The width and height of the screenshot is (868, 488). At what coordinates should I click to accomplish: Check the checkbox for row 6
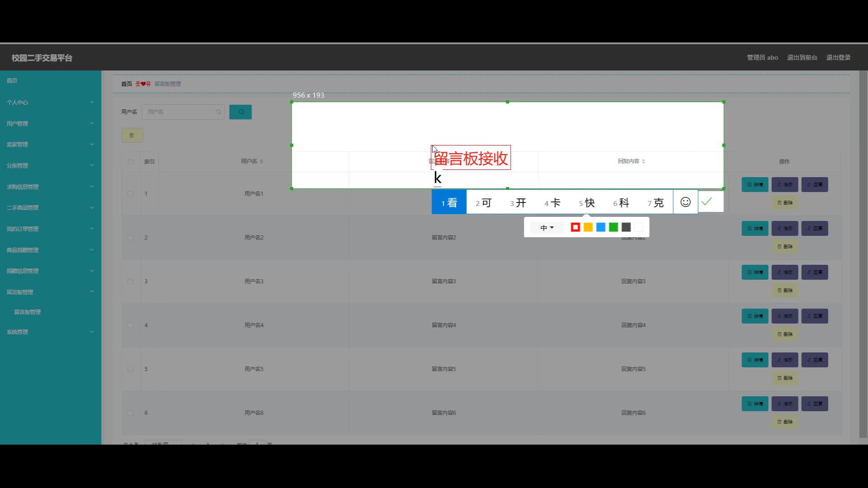131,413
